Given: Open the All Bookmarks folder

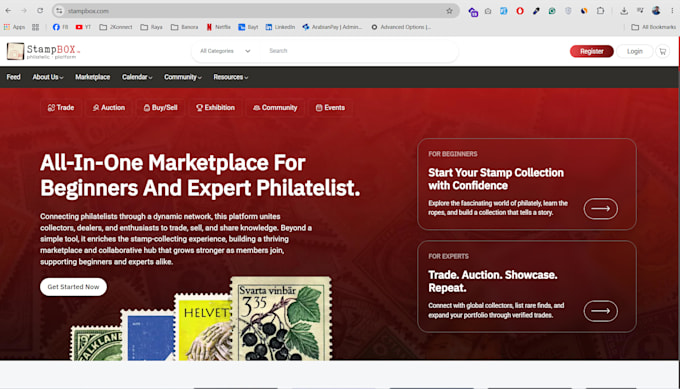Looking at the screenshot, I should click(653, 27).
